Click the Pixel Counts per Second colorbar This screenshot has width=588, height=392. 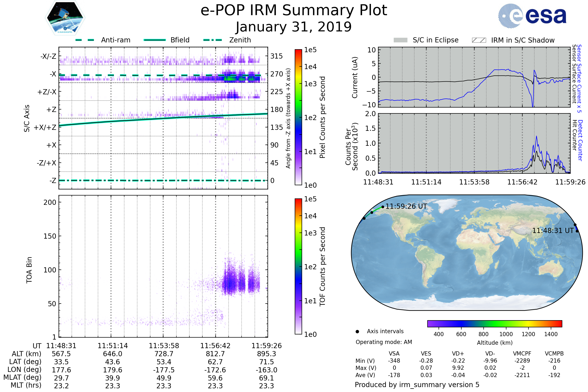[x=298, y=117]
